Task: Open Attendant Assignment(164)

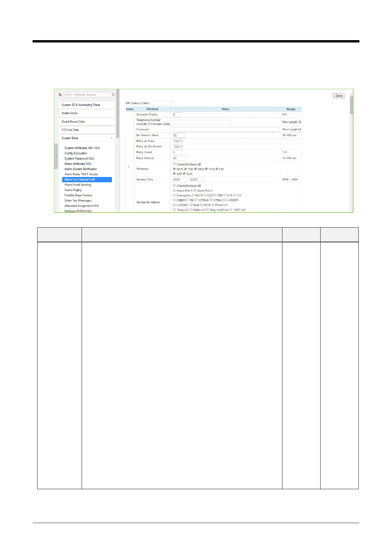Action: tap(82, 206)
